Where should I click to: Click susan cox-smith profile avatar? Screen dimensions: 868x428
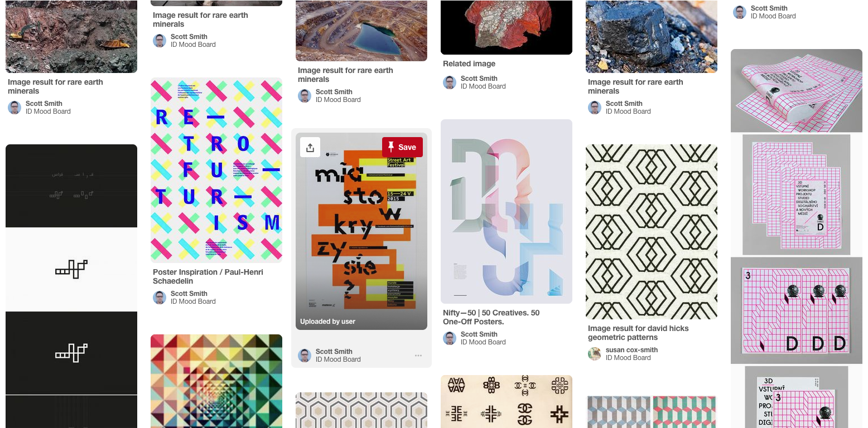point(595,354)
